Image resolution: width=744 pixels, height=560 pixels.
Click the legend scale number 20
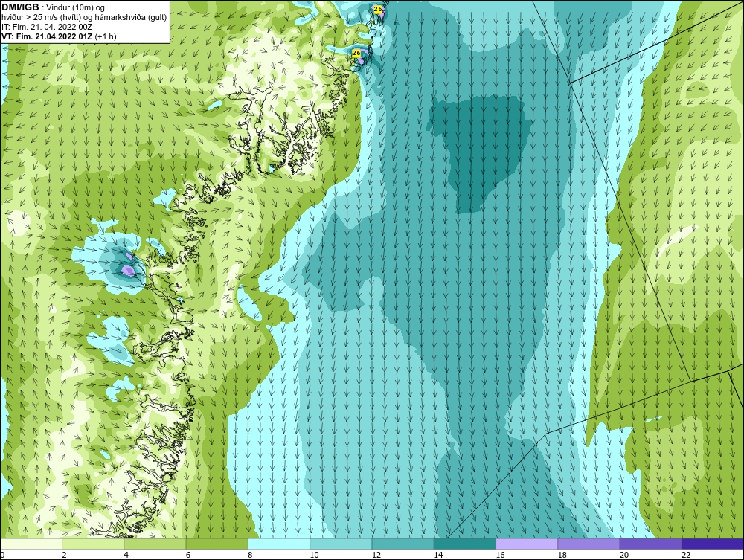[x=624, y=556]
